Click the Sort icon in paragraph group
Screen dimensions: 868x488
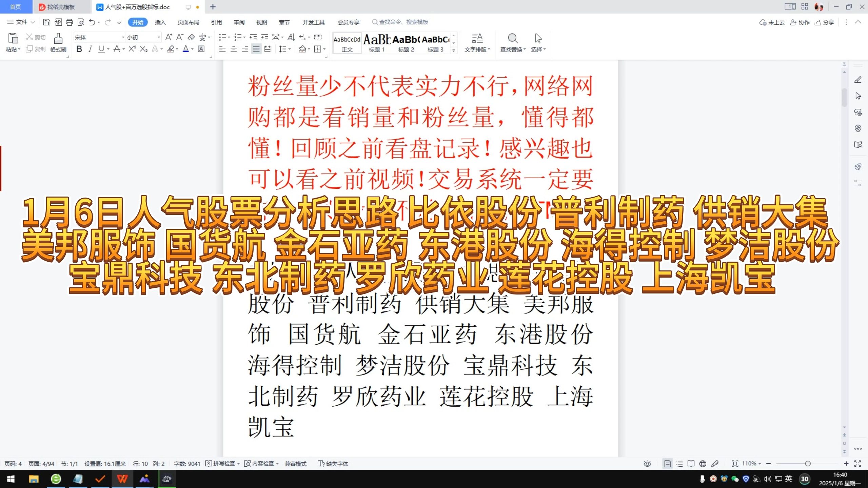pos(291,37)
